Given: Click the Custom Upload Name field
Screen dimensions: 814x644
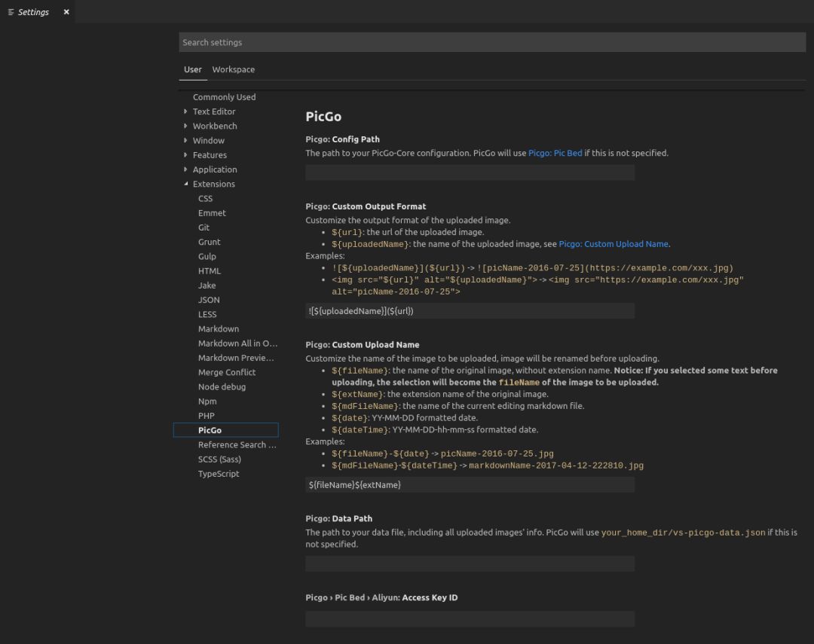Looking at the screenshot, I should (470, 485).
